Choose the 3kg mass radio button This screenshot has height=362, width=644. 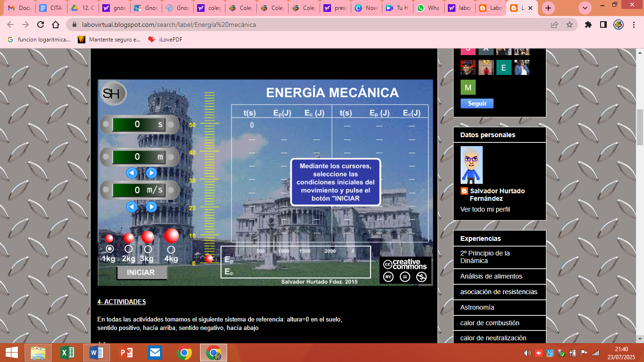[x=148, y=249]
